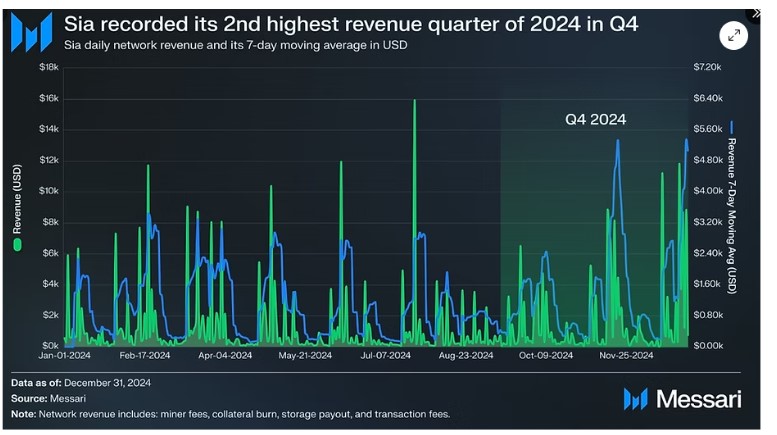Click the $4.00k right axis label
Screen dimensions: 777x435
[x=707, y=191]
